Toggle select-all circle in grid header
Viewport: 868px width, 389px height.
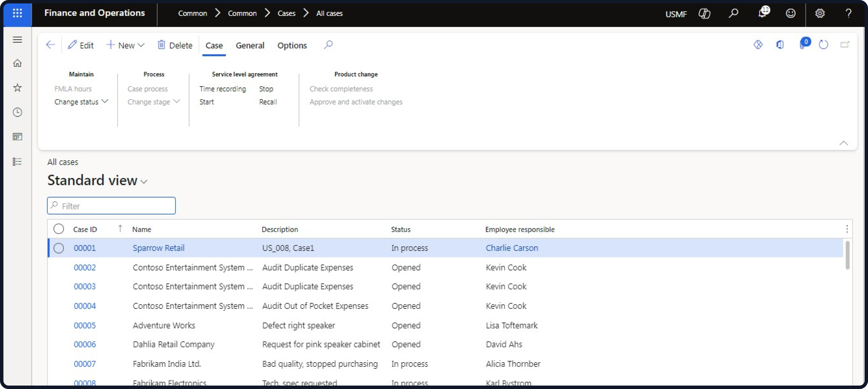[58, 229]
